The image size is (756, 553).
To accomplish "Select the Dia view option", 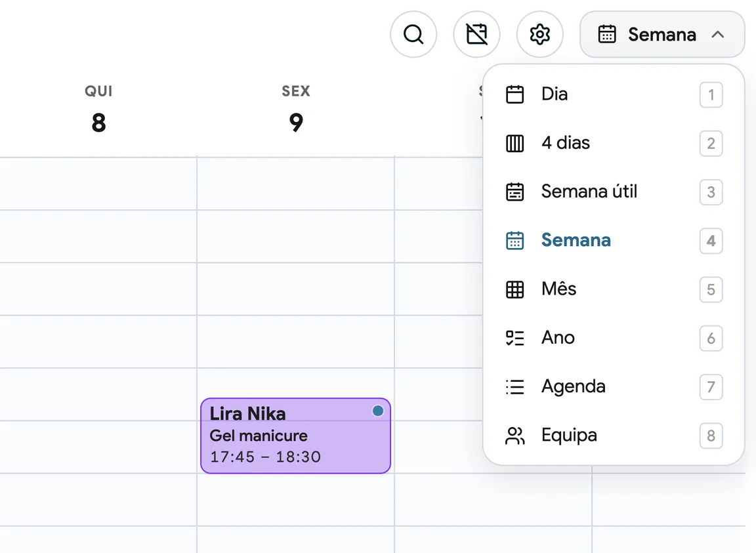I will [614, 94].
